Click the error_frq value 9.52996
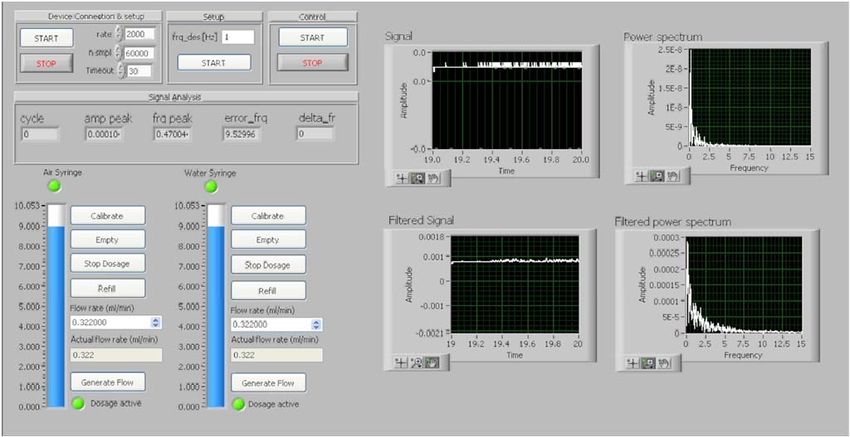 [x=242, y=134]
